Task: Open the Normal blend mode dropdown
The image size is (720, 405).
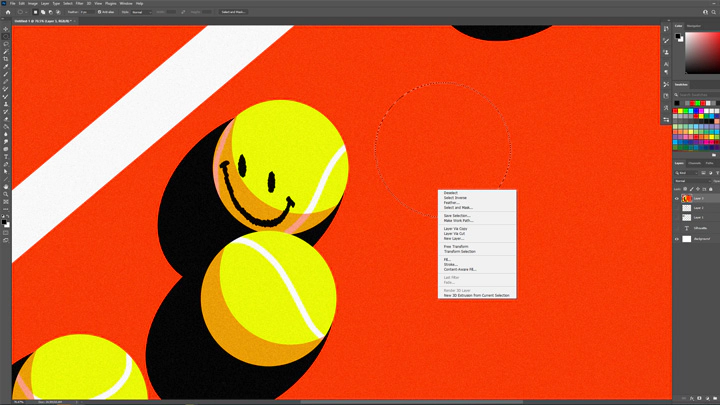Action: pyautogui.click(x=692, y=181)
